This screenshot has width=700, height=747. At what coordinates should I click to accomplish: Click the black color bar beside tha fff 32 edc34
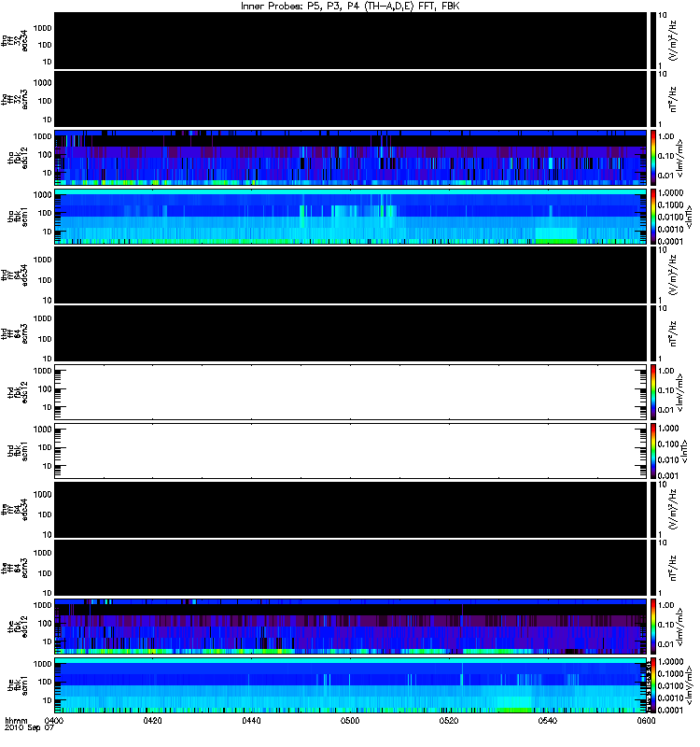pos(652,41)
